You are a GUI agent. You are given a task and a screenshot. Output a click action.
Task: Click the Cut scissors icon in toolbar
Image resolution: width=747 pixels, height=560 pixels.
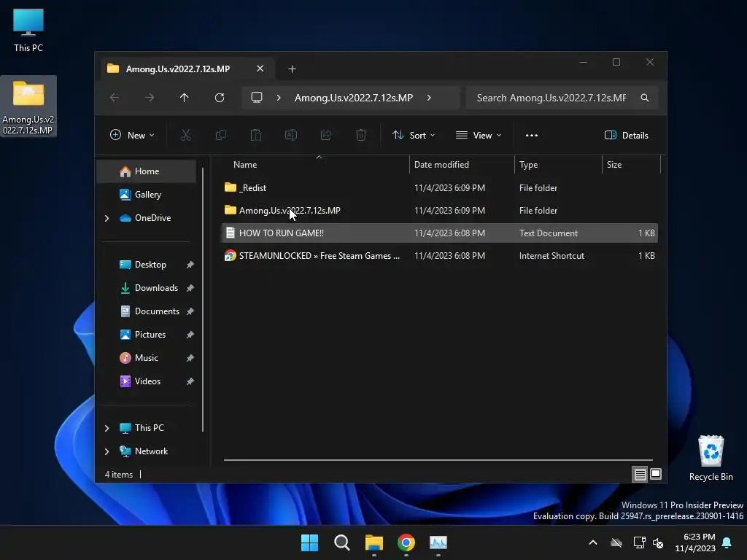[x=186, y=135]
